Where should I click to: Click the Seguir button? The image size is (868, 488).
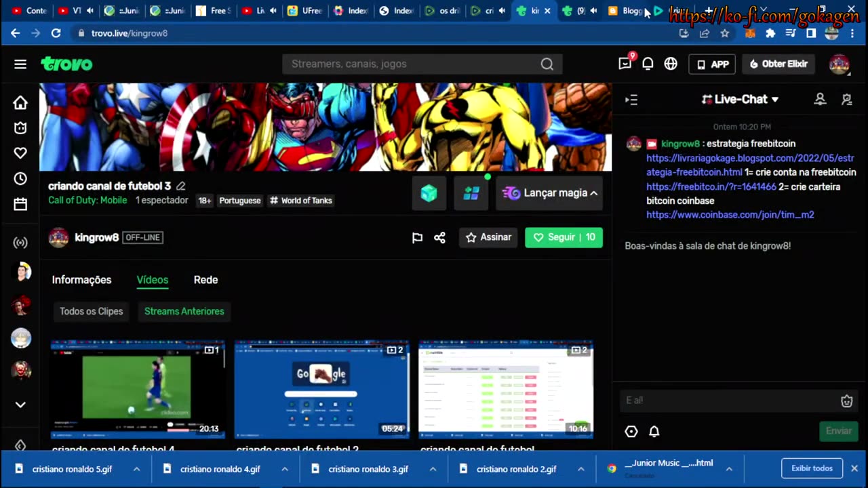[x=564, y=237]
